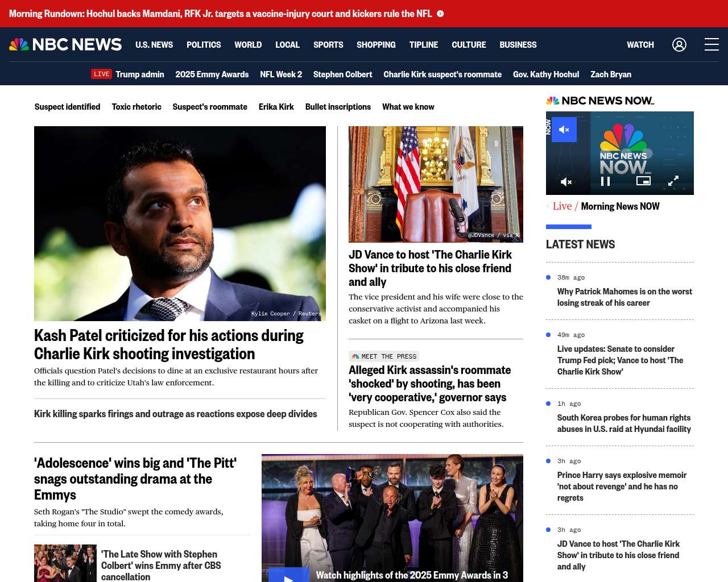Screen dimensions: 728x582
Task: Expand the live video to fullscreen
Action: pos(673,181)
